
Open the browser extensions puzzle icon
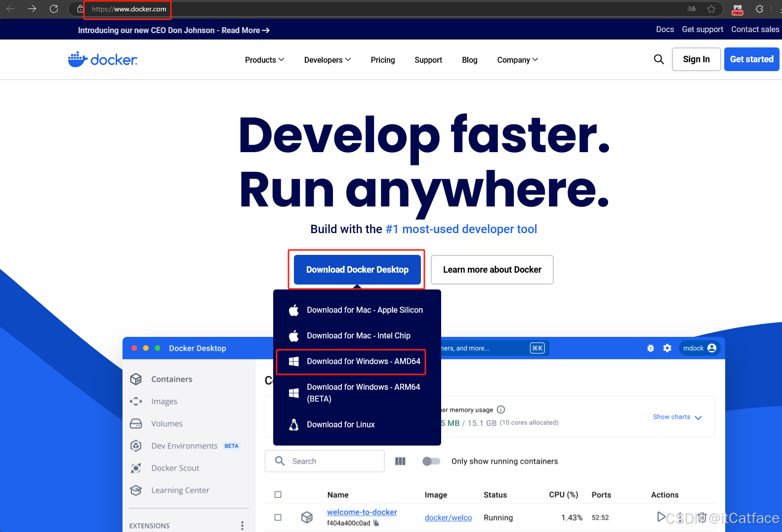(759, 9)
